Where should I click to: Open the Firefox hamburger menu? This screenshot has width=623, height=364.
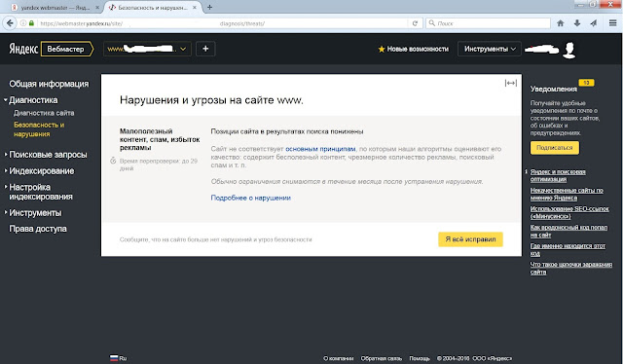(612, 23)
